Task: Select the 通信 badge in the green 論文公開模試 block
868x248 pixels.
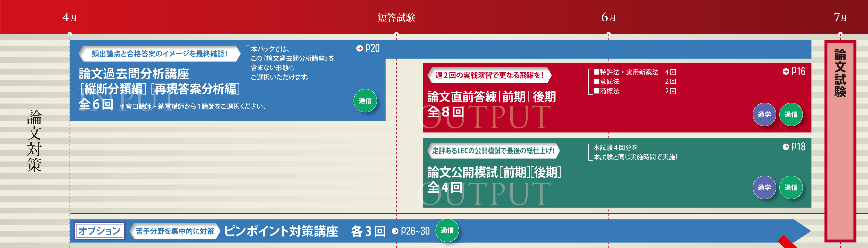Action: pyautogui.click(x=790, y=187)
